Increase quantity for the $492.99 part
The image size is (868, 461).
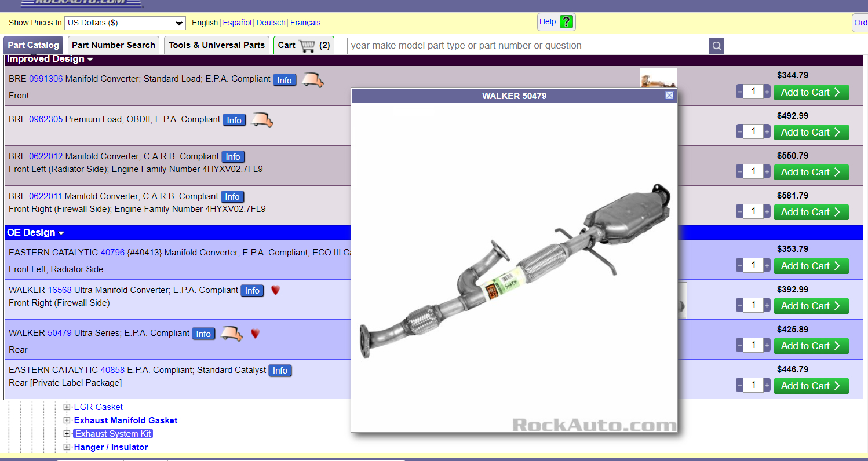pyautogui.click(x=767, y=132)
